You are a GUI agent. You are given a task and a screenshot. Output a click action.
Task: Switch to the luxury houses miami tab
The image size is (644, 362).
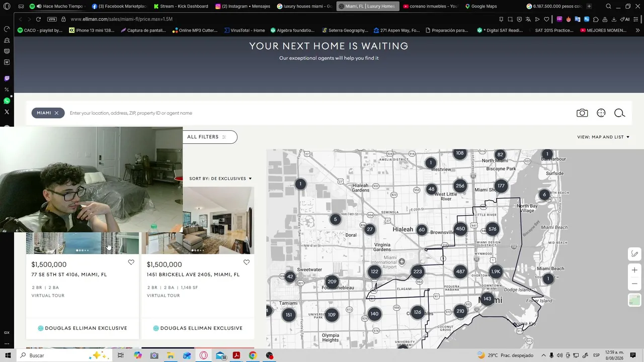304,6
